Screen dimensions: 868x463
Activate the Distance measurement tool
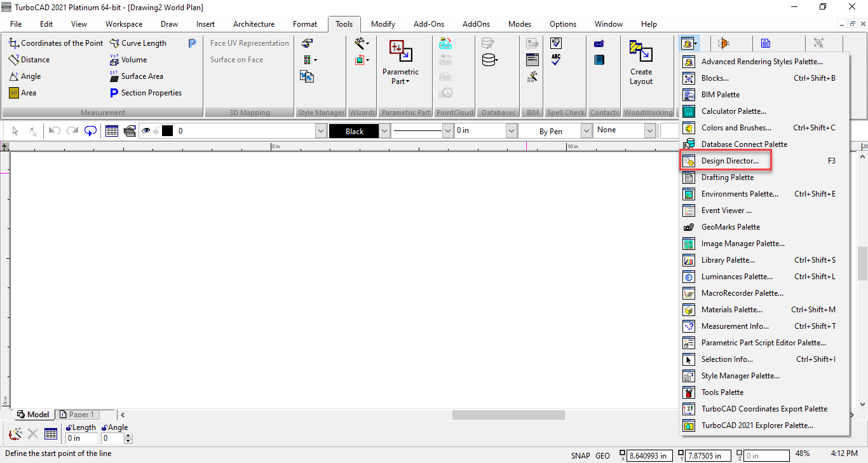click(29, 60)
